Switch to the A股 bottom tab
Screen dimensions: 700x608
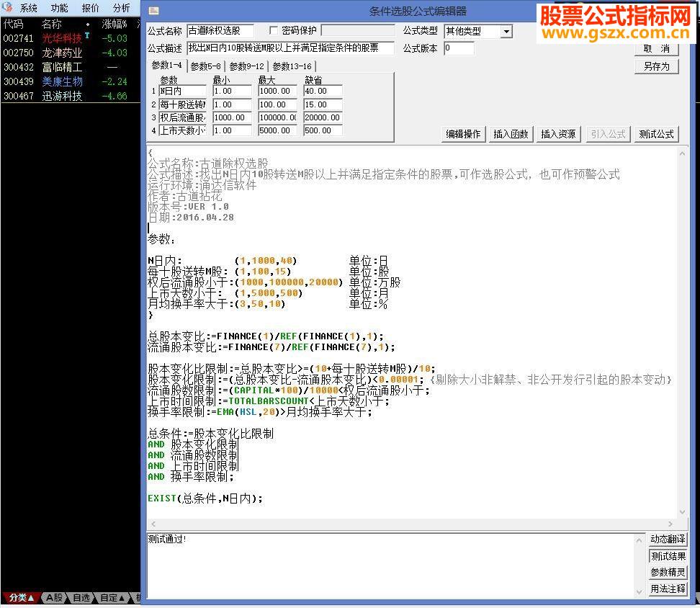[55, 597]
